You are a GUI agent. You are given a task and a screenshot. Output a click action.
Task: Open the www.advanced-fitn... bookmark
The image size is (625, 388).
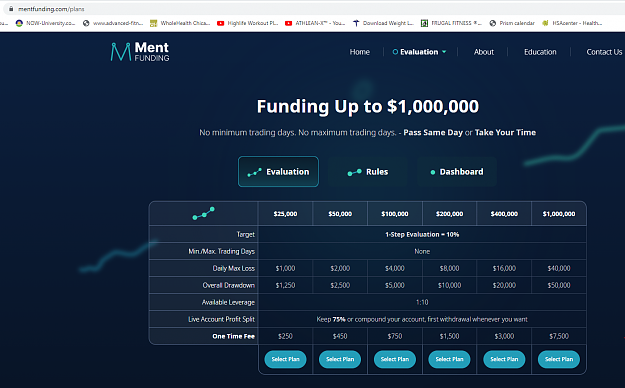click(113, 23)
